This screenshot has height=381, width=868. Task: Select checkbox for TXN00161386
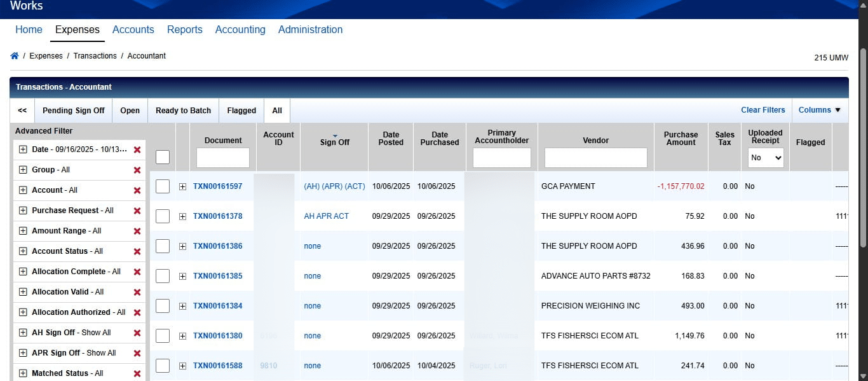[163, 246]
